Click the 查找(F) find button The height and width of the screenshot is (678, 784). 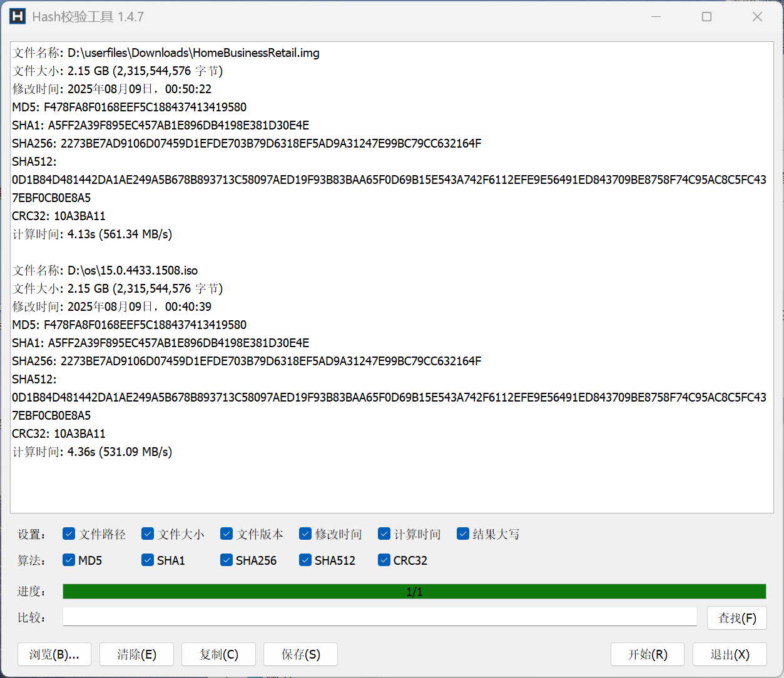coord(736,618)
